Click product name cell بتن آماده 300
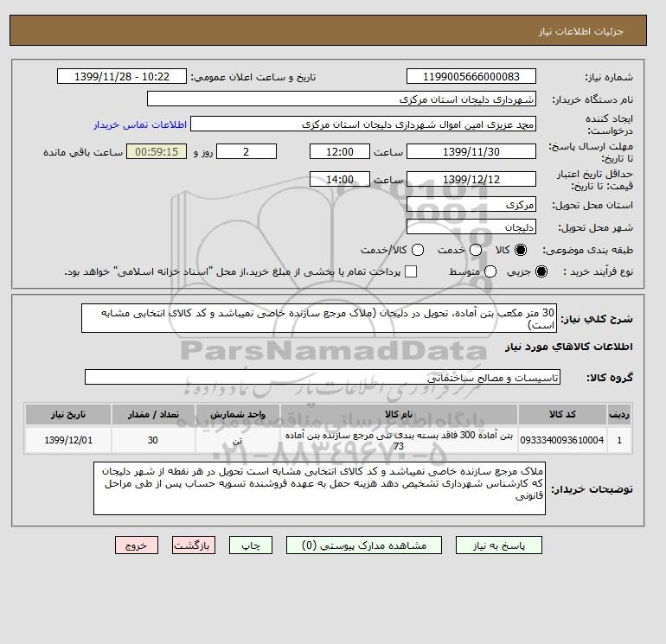 [399, 440]
